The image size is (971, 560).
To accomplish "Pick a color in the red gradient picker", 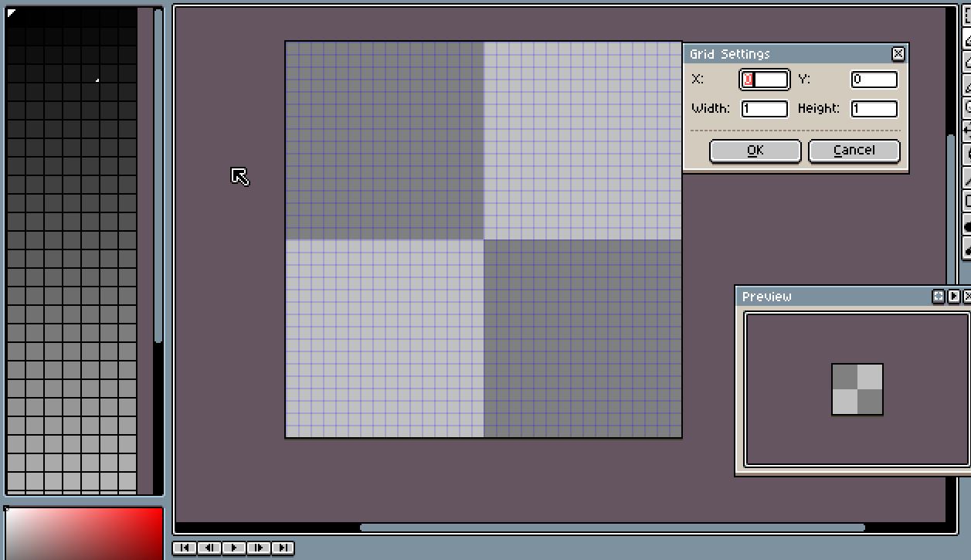I will (85, 533).
